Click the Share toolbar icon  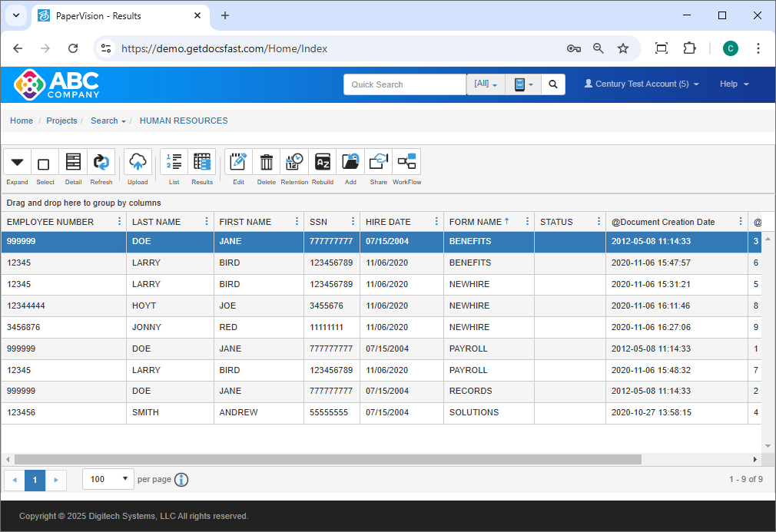tap(379, 163)
